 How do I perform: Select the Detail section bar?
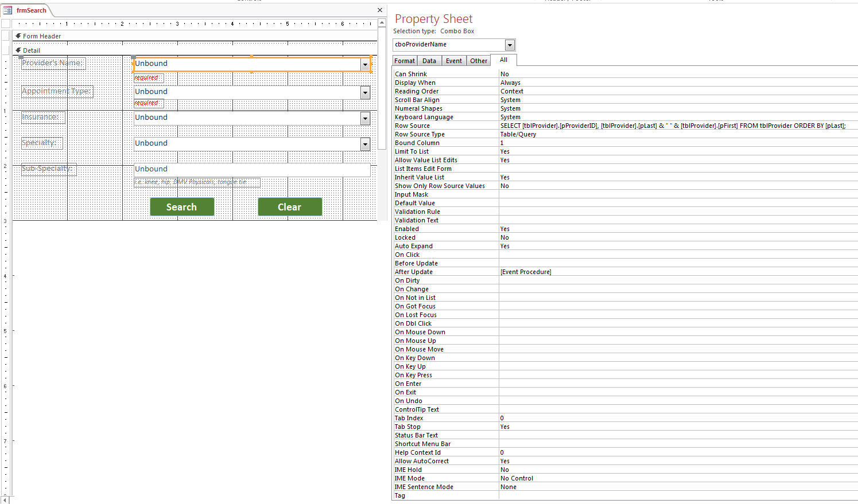pyautogui.click(x=195, y=50)
